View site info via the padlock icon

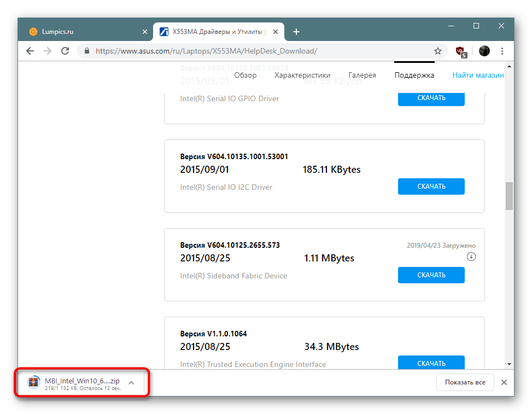click(87, 51)
